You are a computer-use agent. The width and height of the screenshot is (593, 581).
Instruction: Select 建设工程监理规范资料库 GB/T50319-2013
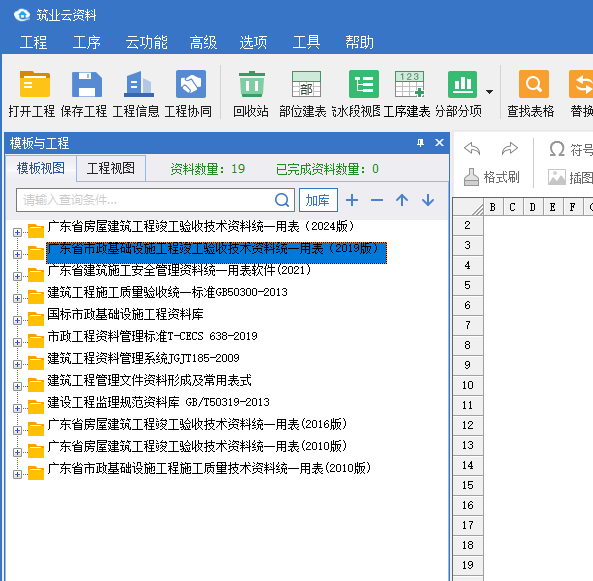coord(158,402)
